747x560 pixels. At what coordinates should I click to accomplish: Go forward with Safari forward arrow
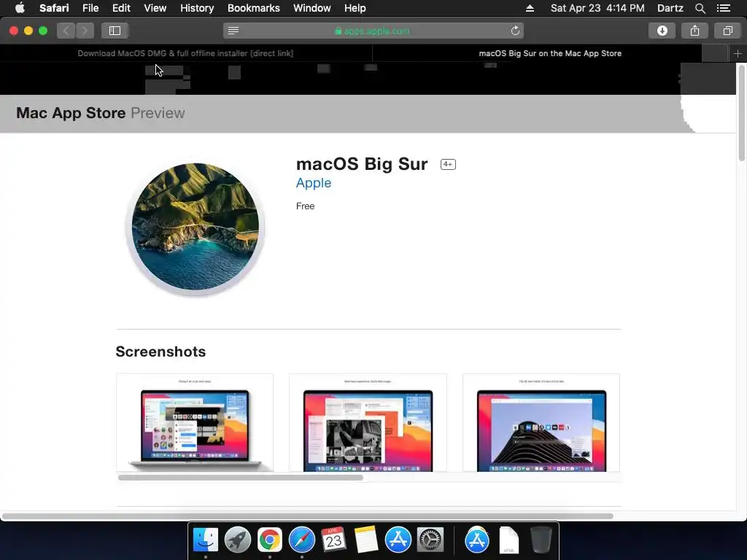85,31
